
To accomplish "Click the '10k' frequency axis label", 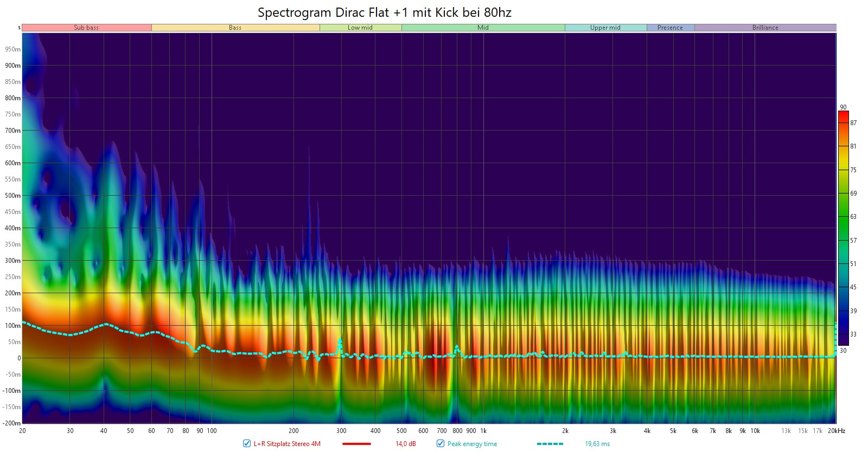I will [x=755, y=431].
